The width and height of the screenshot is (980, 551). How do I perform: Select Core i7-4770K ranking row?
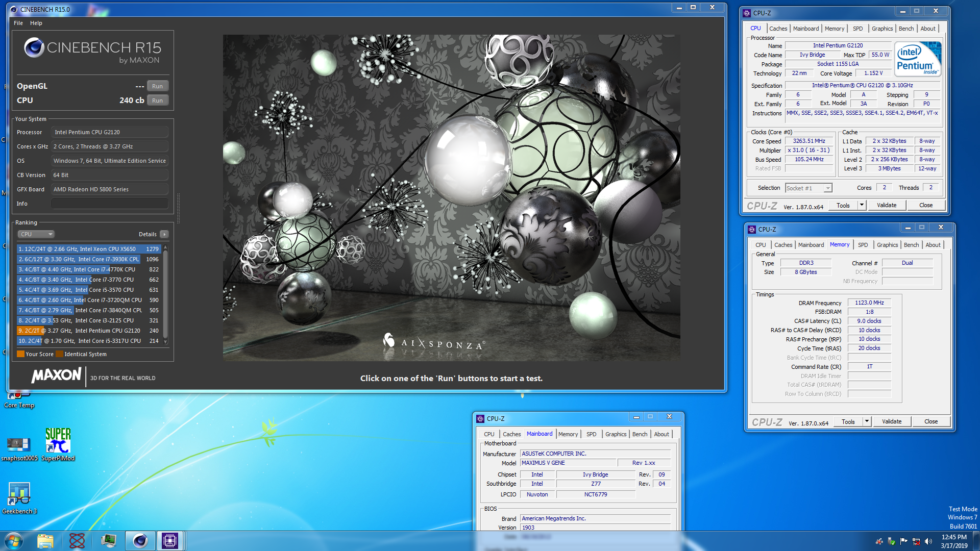tap(89, 269)
